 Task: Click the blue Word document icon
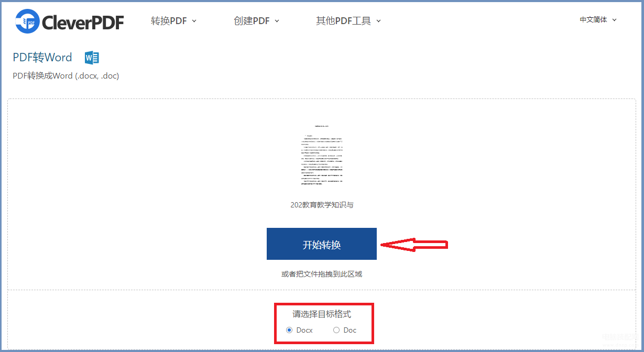click(92, 58)
